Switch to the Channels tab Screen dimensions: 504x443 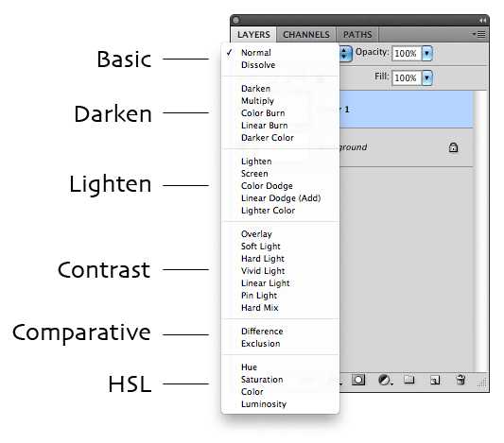pos(306,34)
